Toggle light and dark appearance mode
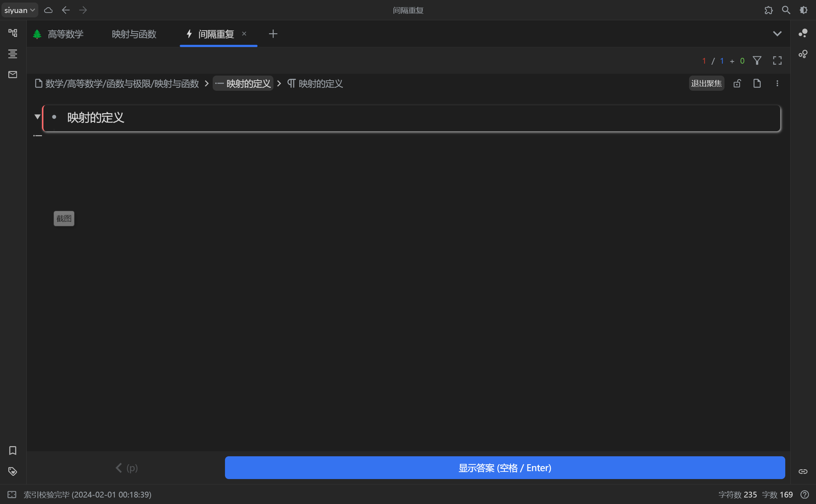816x504 pixels. pyautogui.click(x=803, y=10)
